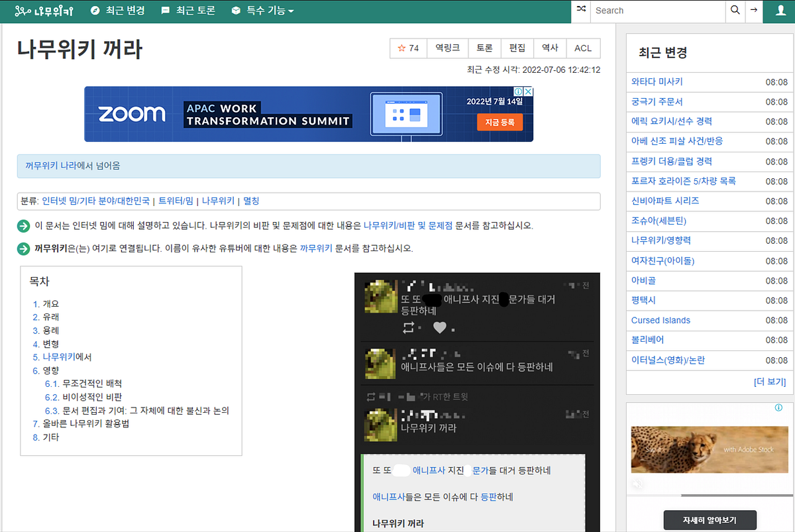This screenshot has height=532, width=795.
Task: Open recent change 프렝키 더용/클럽 경력
Action: coord(672,162)
